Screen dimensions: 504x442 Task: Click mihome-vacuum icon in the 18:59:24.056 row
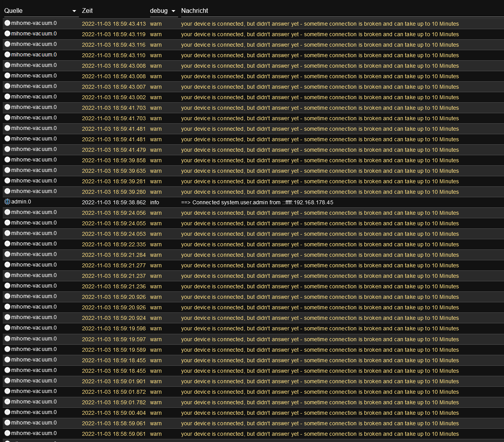(x=7, y=212)
